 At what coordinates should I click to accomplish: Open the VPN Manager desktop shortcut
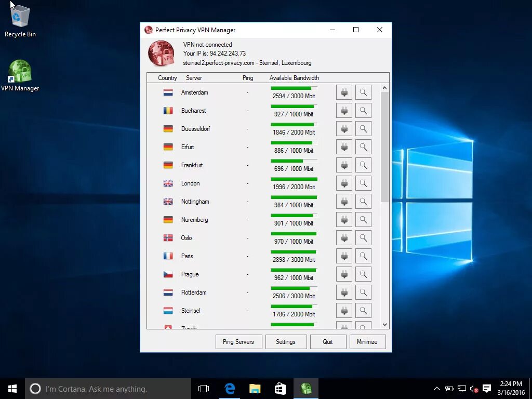pos(20,75)
